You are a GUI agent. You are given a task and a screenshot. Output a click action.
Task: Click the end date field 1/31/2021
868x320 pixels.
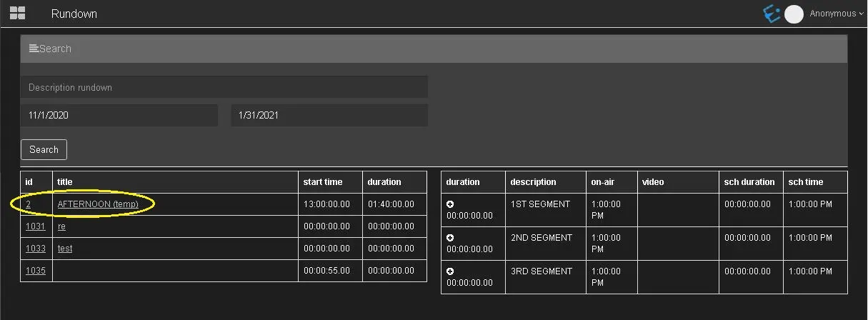coord(329,115)
